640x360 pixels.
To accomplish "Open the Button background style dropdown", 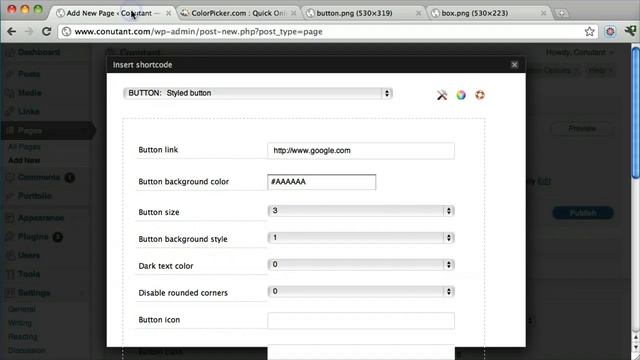I will 361,238.
